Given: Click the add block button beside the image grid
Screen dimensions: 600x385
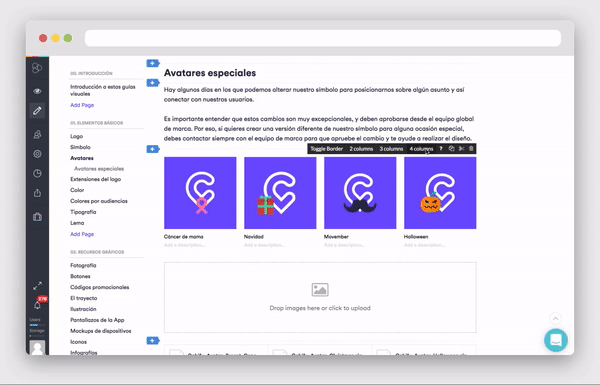Looking at the screenshot, I should tap(152, 149).
